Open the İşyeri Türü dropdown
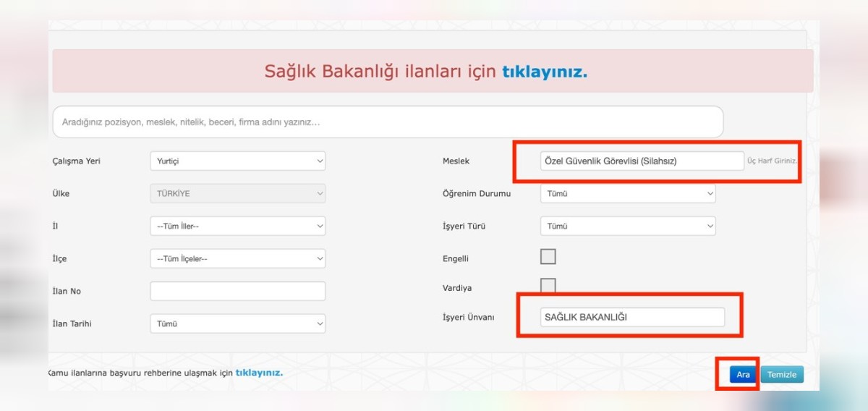The image size is (868, 411). pyautogui.click(x=628, y=226)
